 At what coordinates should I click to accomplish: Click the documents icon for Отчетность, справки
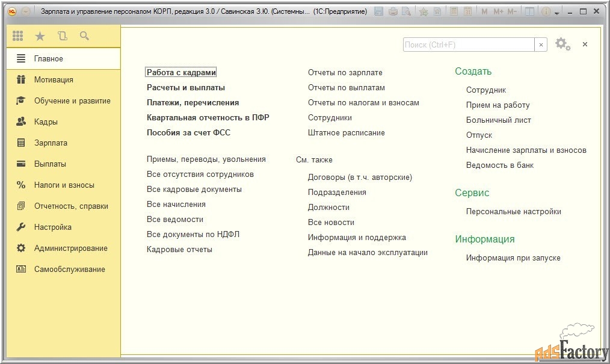21,206
